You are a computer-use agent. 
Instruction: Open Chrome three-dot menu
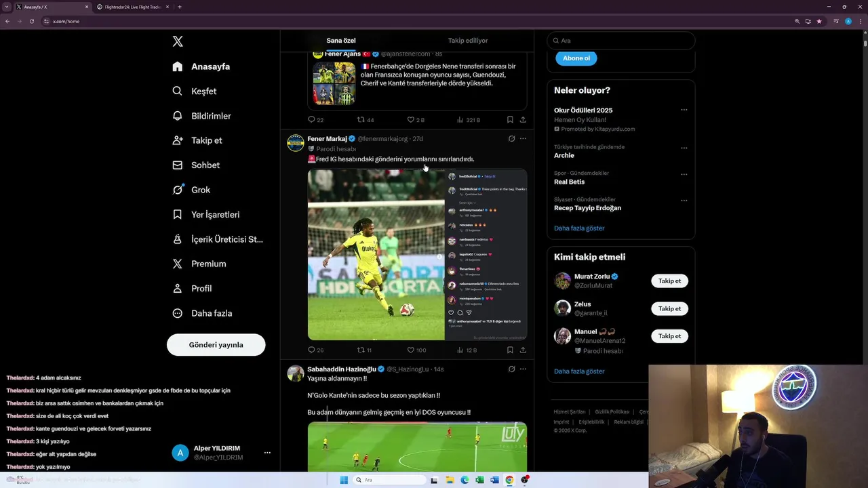pos(860,21)
